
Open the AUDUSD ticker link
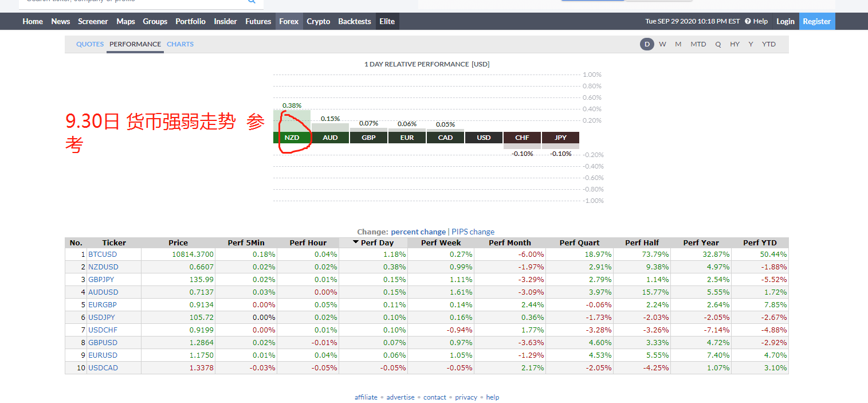103,292
